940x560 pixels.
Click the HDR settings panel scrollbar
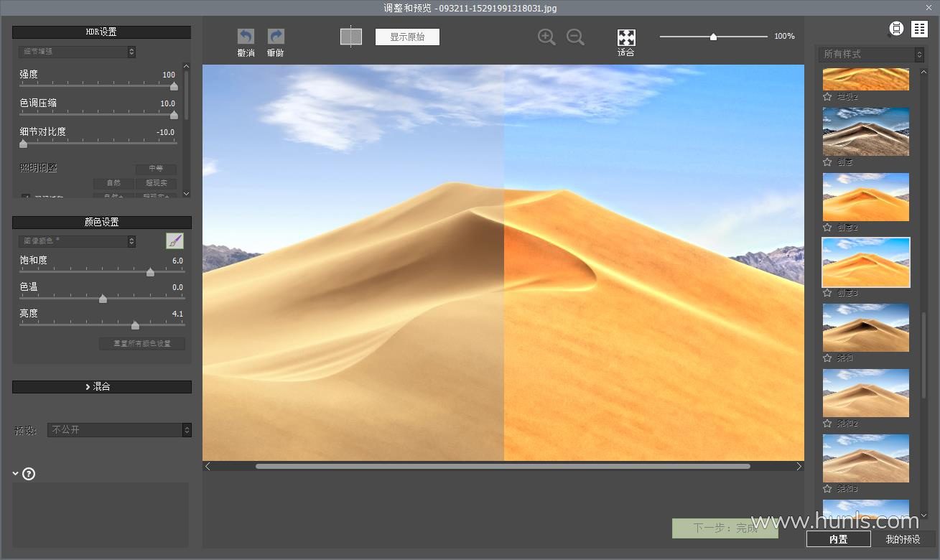pos(187,95)
